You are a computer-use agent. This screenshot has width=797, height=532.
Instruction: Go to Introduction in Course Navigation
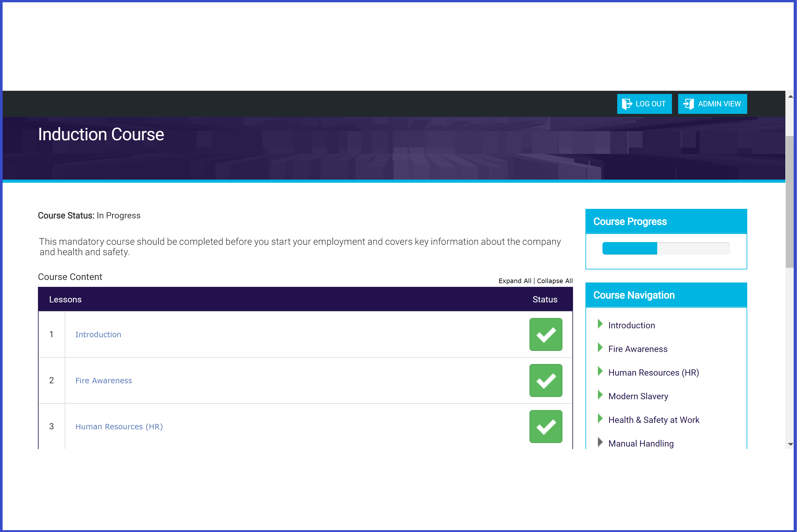(632, 325)
